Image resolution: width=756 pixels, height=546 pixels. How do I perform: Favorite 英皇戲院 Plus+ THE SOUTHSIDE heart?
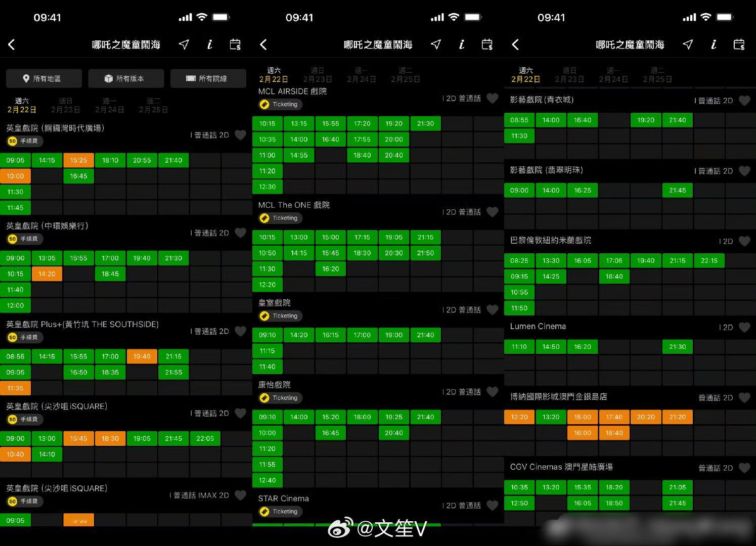(x=241, y=331)
